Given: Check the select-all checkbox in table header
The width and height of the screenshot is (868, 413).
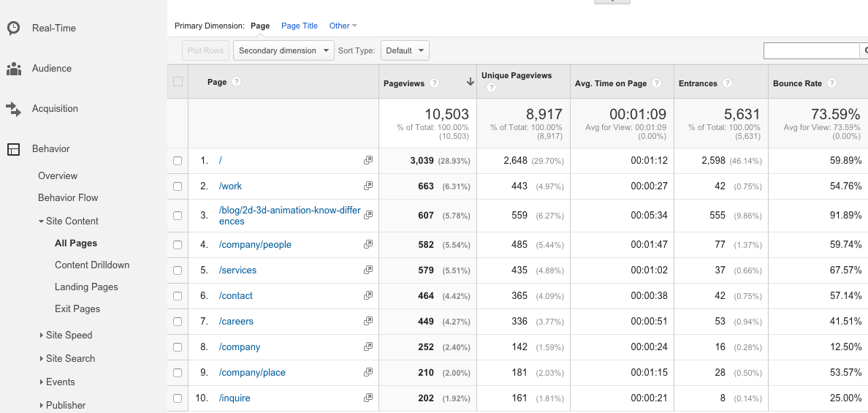Looking at the screenshot, I should (x=178, y=82).
